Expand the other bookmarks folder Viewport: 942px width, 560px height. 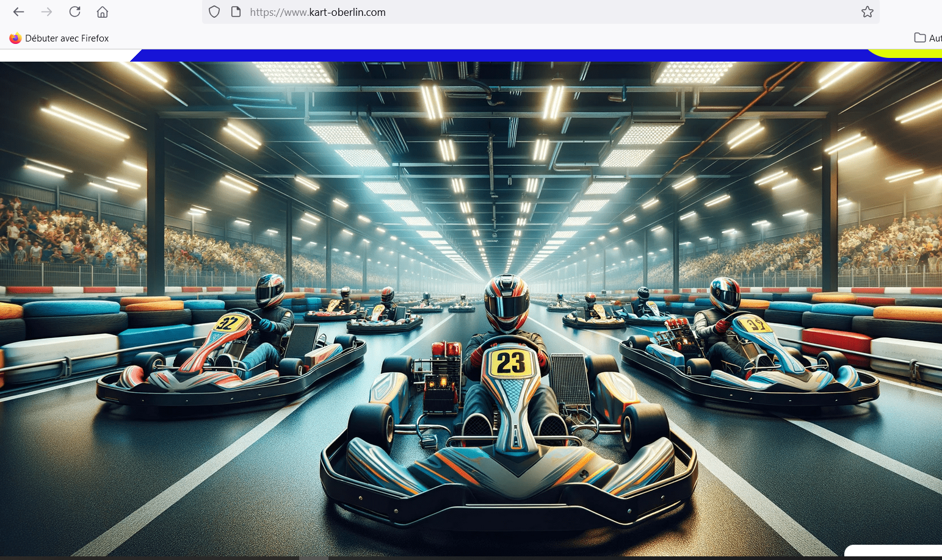(927, 38)
